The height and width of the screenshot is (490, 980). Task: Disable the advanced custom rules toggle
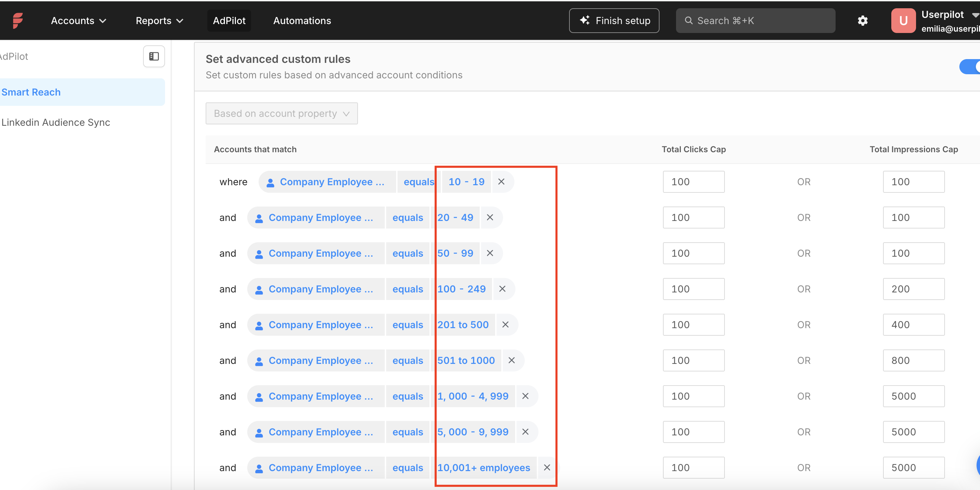[970, 67]
